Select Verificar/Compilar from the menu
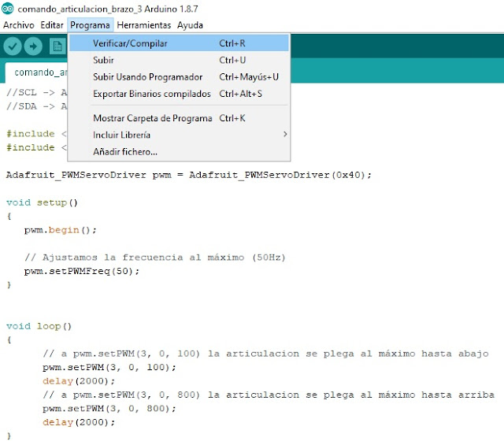The image size is (504, 445). (x=179, y=43)
